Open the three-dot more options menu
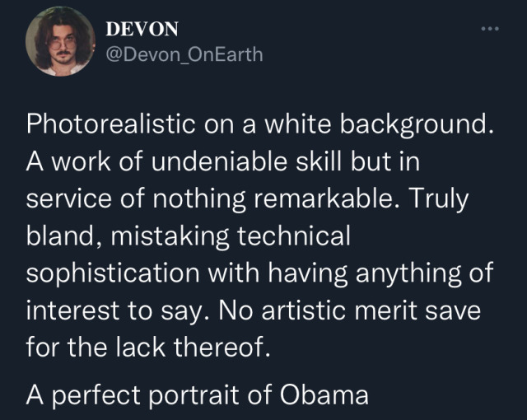527x420 pixels. pyautogui.click(x=491, y=30)
